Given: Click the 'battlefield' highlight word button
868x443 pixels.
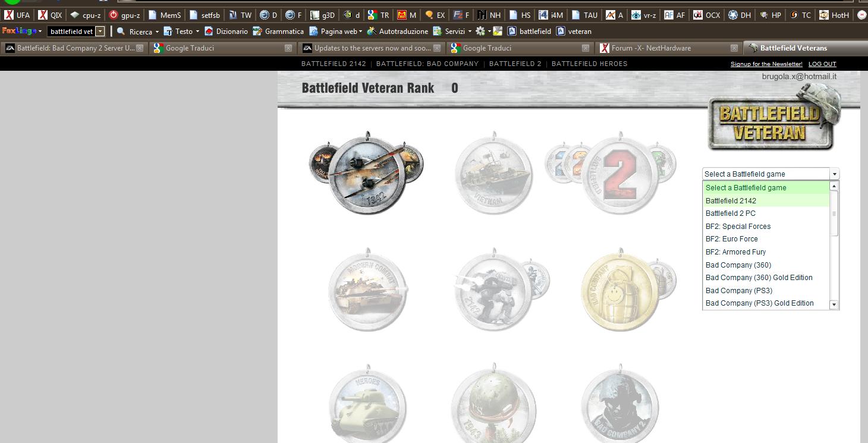Looking at the screenshot, I should click(529, 31).
